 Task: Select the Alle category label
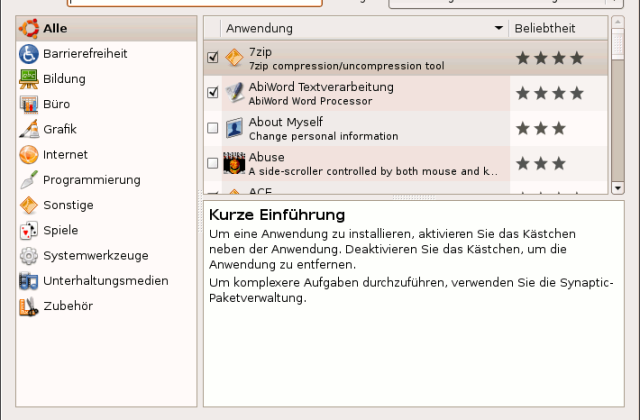tap(55, 28)
